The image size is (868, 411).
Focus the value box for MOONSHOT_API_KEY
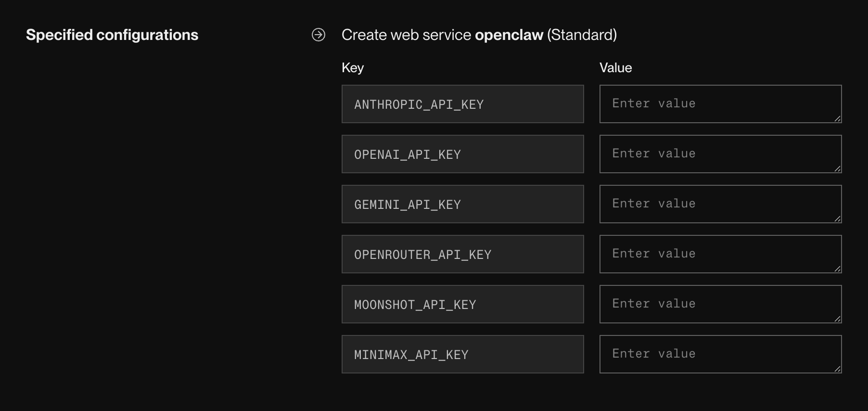coord(720,304)
